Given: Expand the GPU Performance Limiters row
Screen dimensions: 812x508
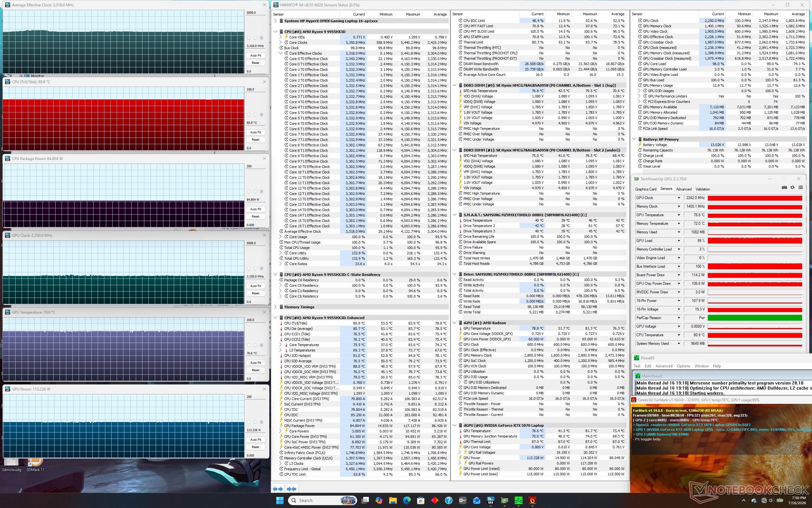Looking at the screenshot, I should tap(639, 96).
